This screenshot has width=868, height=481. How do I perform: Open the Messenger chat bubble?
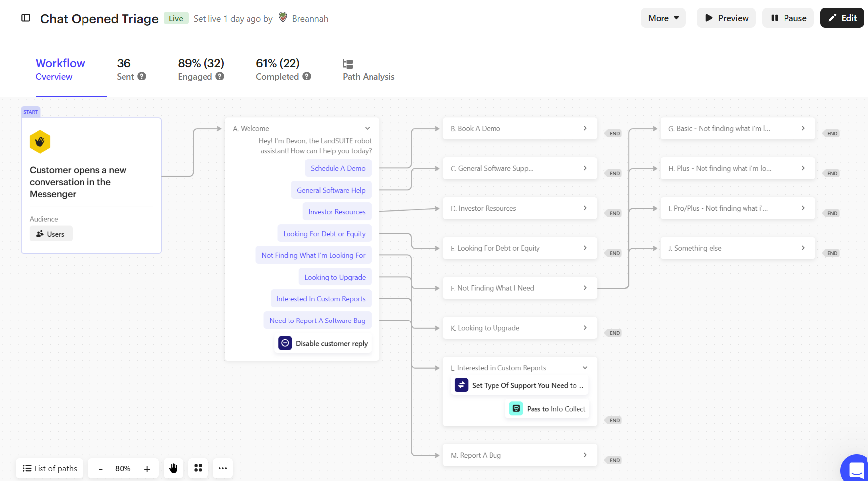pos(855,468)
